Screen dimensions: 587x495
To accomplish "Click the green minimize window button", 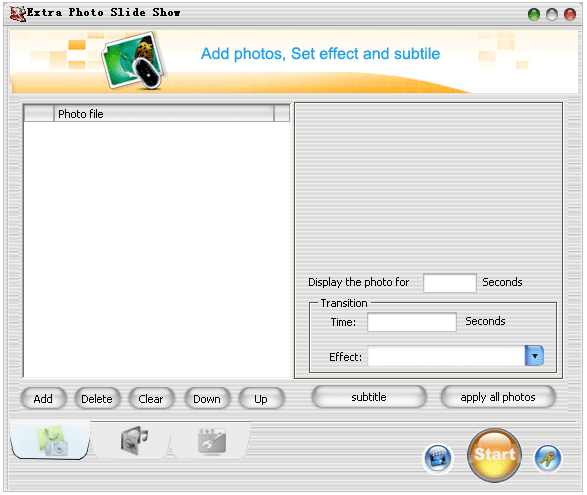I will pos(534,14).
